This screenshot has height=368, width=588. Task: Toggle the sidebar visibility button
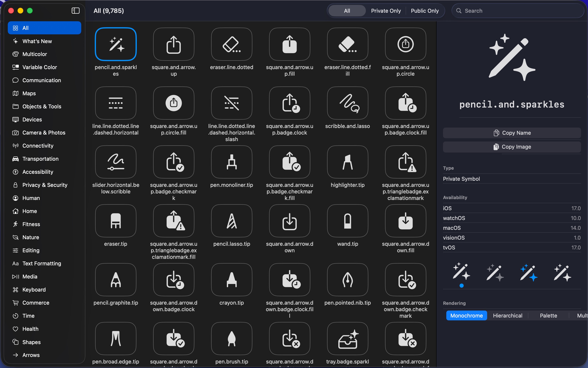tap(76, 11)
